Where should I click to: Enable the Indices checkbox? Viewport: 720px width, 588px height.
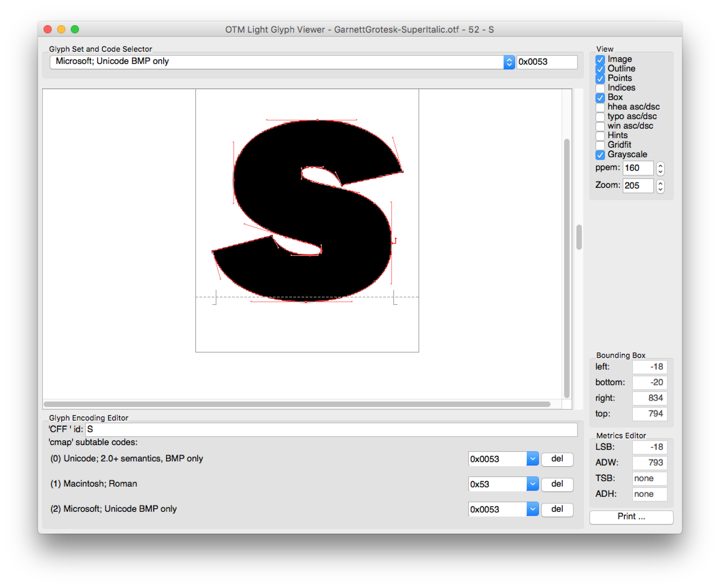(x=600, y=88)
